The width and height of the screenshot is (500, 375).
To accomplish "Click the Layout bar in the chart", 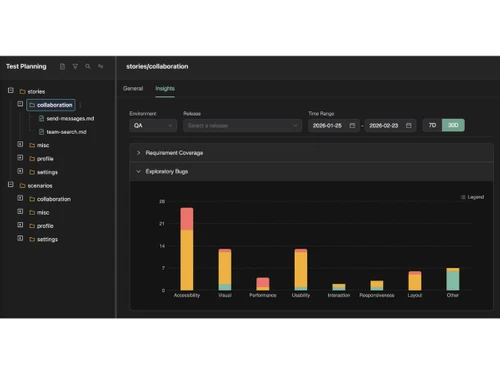I will point(415,281).
